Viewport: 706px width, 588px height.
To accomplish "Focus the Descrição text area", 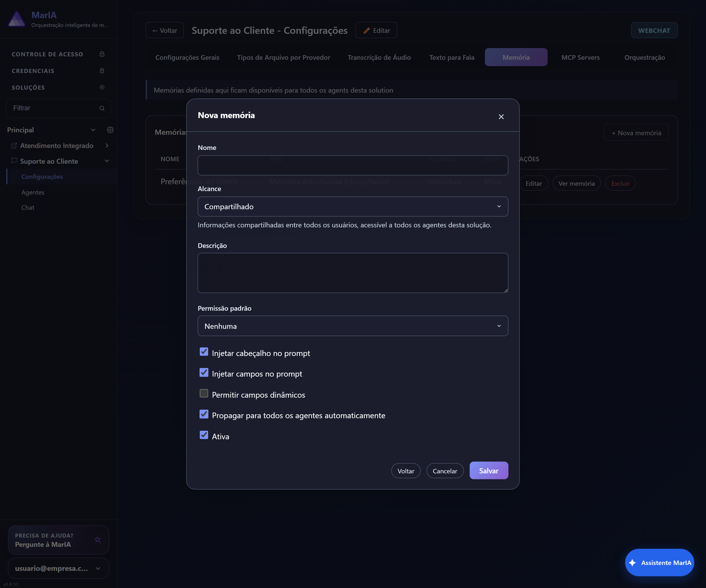I will (x=353, y=273).
